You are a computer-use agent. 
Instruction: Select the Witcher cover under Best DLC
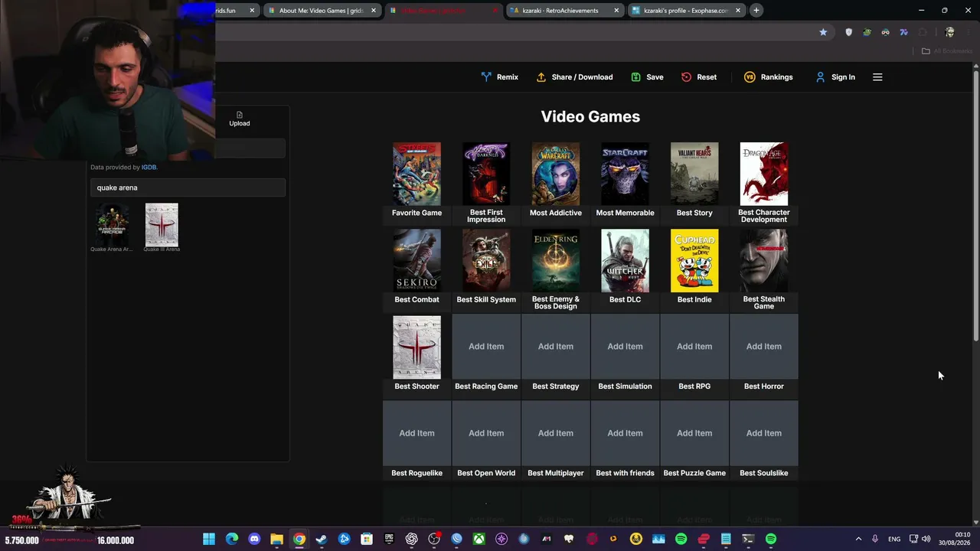tap(625, 261)
